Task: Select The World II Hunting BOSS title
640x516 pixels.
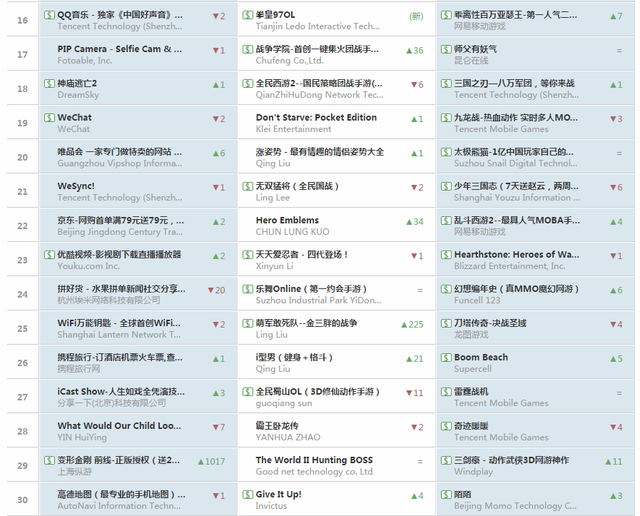Action: (314, 460)
